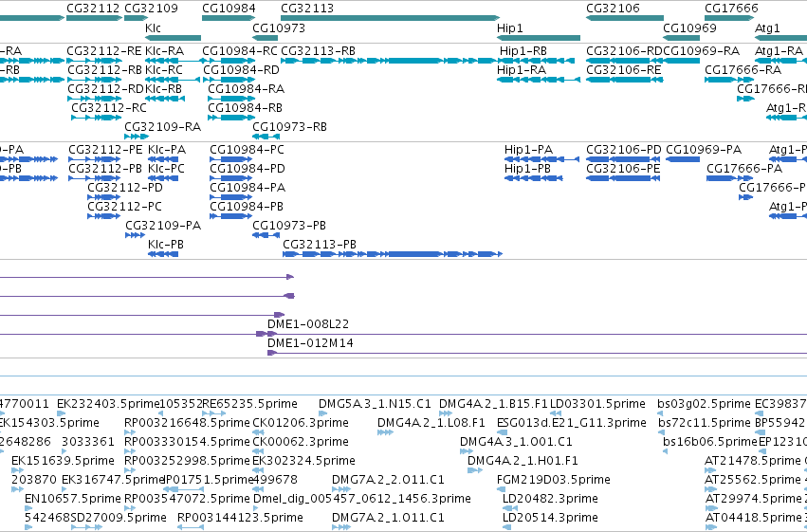Select the CG32106 gene glyph
Image resolution: width=807 pixels, height=532 pixels.
(624, 19)
